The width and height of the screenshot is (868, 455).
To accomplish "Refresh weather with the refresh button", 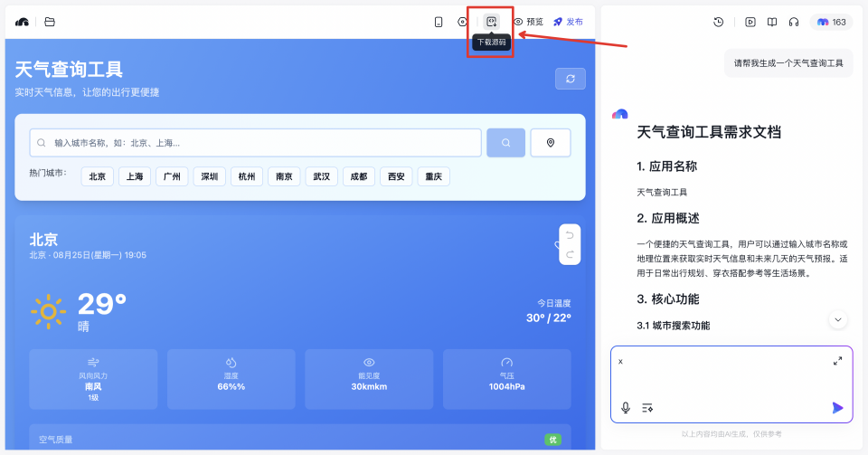I will coord(570,79).
